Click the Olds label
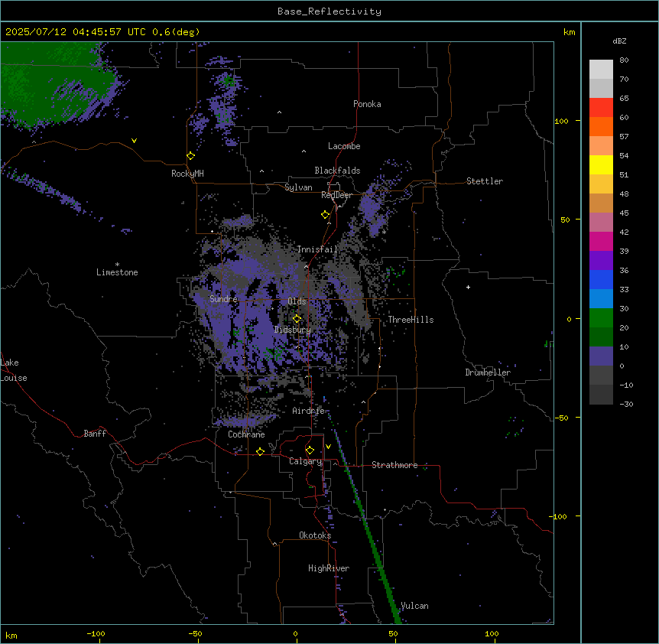This screenshot has height=644, width=659. tap(297, 301)
